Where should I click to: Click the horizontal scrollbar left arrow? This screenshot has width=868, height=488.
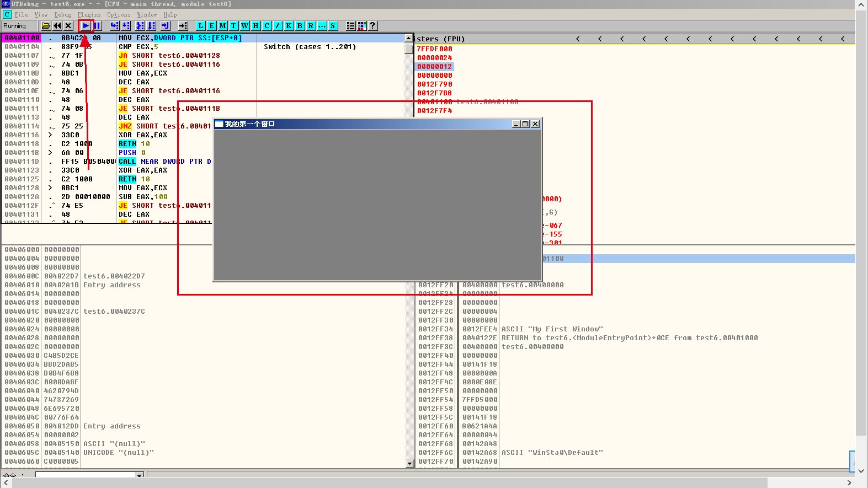(x=6, y=482)
